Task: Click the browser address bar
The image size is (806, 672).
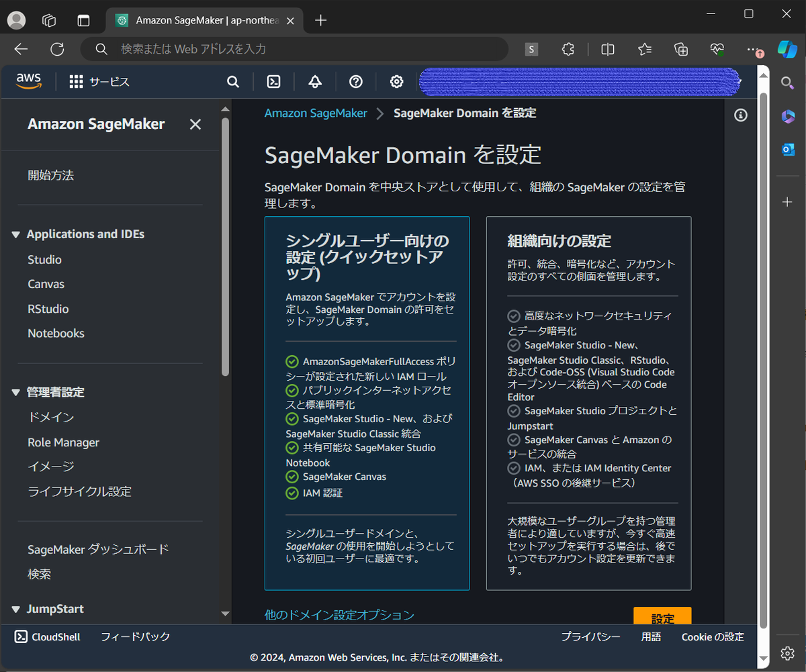Action: point(294,49)
